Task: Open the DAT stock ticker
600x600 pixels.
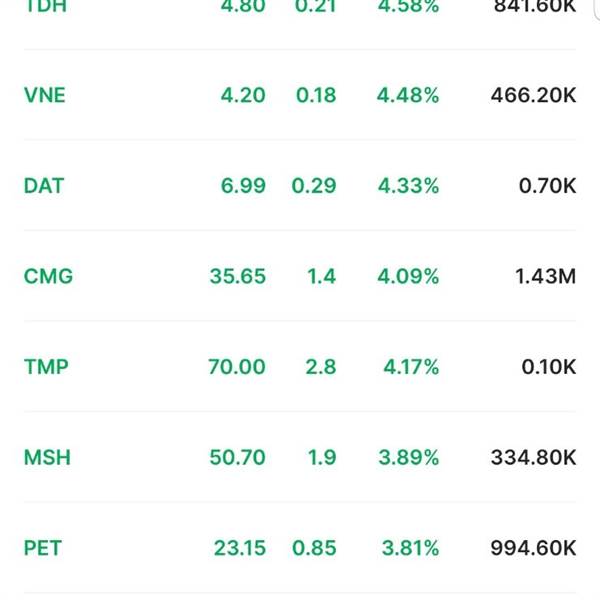Action: [x=44, y=186]
